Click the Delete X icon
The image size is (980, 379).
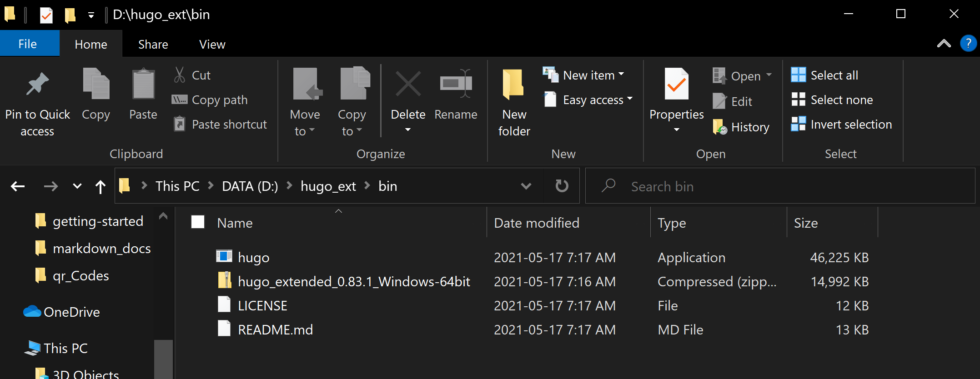408,84
